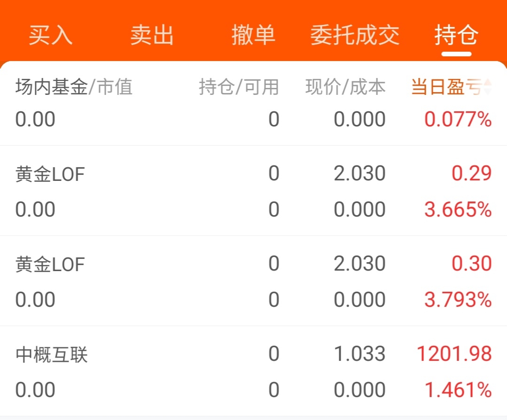Tap the 1.461% profit percentage
The image size is (507, 420).
(x=458, y=390)
